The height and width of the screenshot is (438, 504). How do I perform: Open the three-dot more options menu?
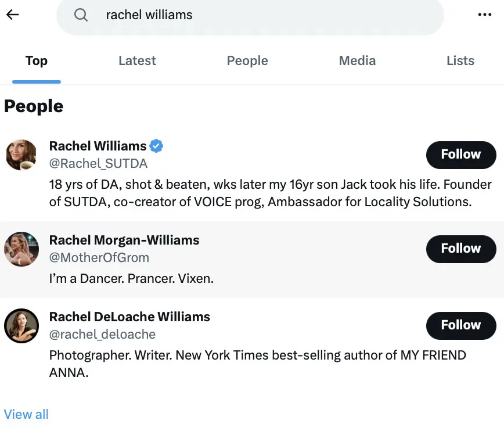point(484,15)
